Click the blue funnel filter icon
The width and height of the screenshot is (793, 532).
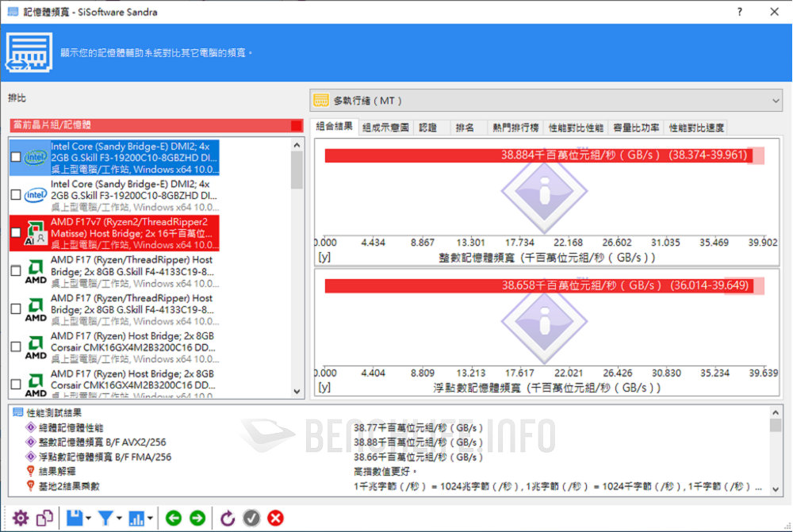click(107, 518)
